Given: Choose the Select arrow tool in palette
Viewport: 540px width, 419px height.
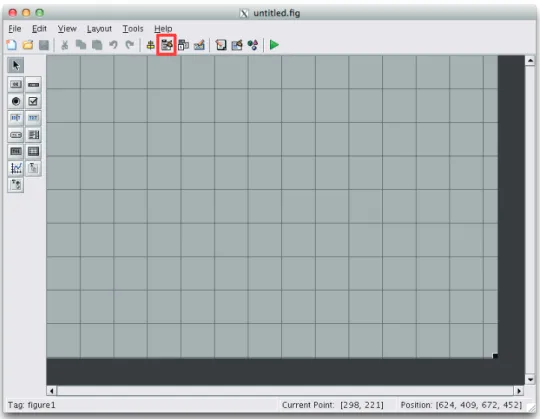Looking at the screenshot, I should [15, 65].
